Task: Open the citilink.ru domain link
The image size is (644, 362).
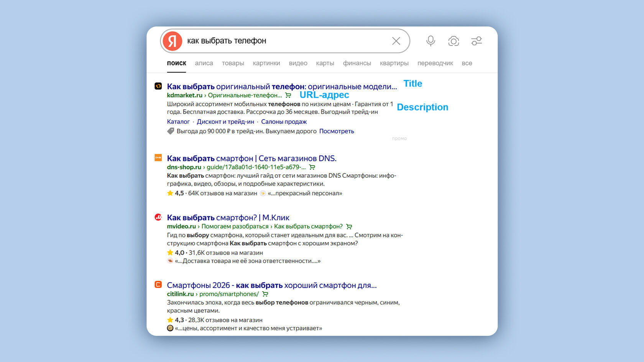Action: pos(180,294)
